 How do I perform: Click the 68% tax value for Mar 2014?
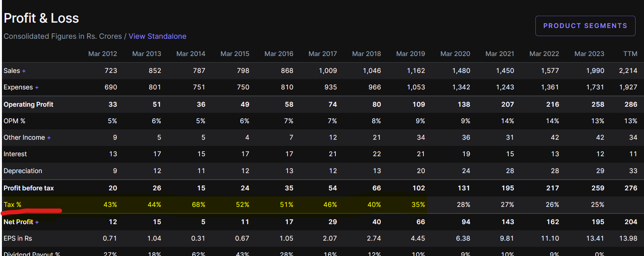tap(198, 205)
